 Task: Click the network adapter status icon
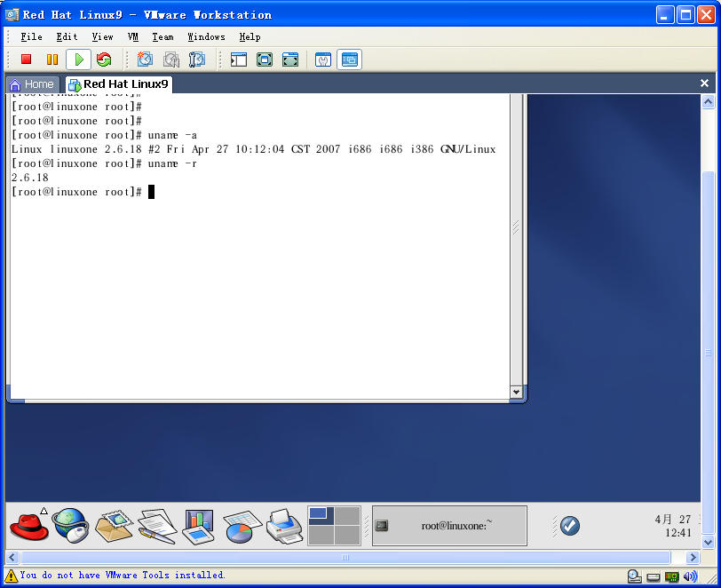point(672,576)
